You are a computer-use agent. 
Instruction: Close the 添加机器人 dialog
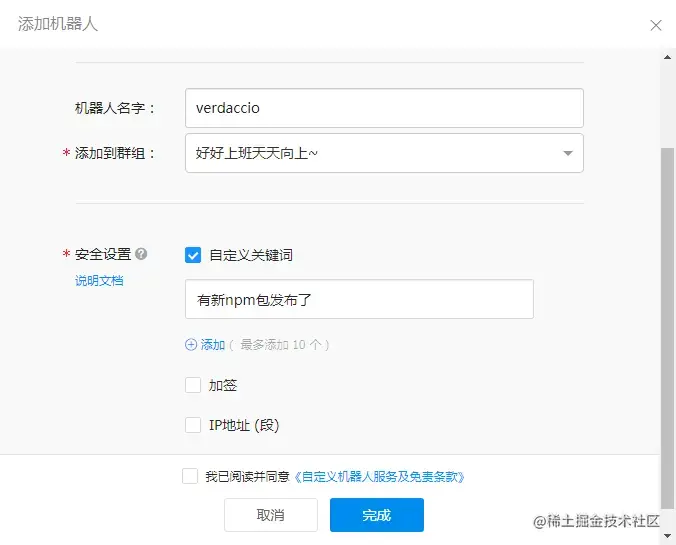point(656,25)
